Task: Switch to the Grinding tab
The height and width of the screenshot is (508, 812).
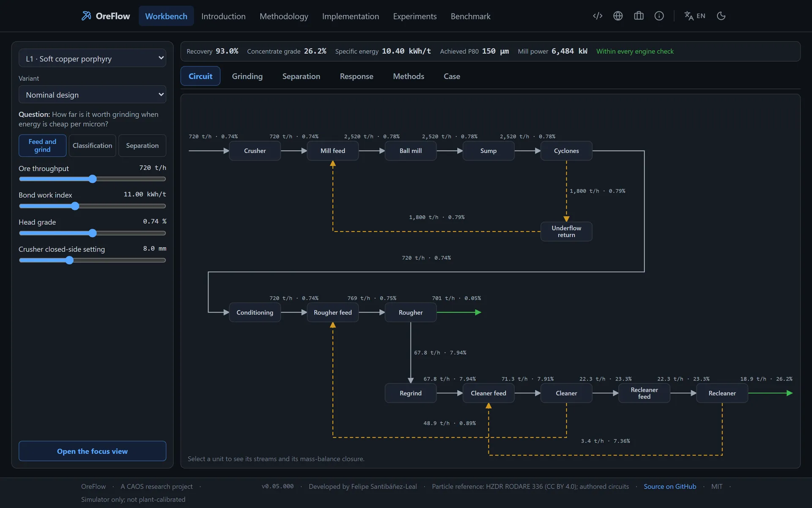Action: 247,76
